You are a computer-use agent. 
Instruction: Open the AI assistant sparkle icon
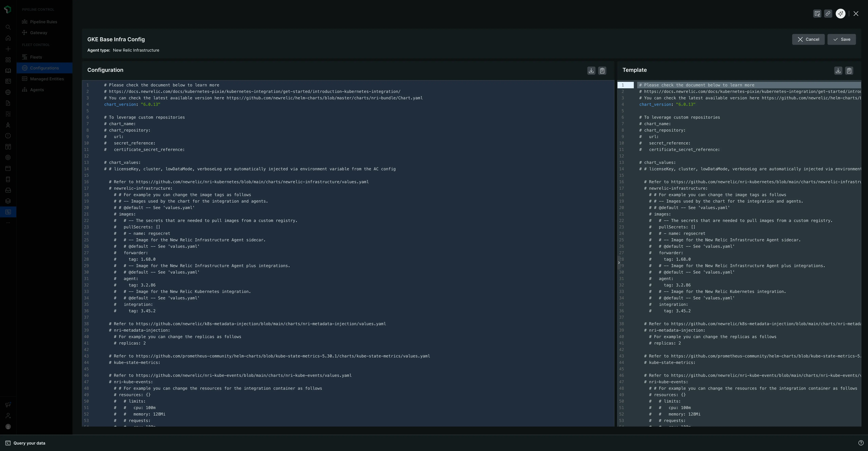pos(840,13)
